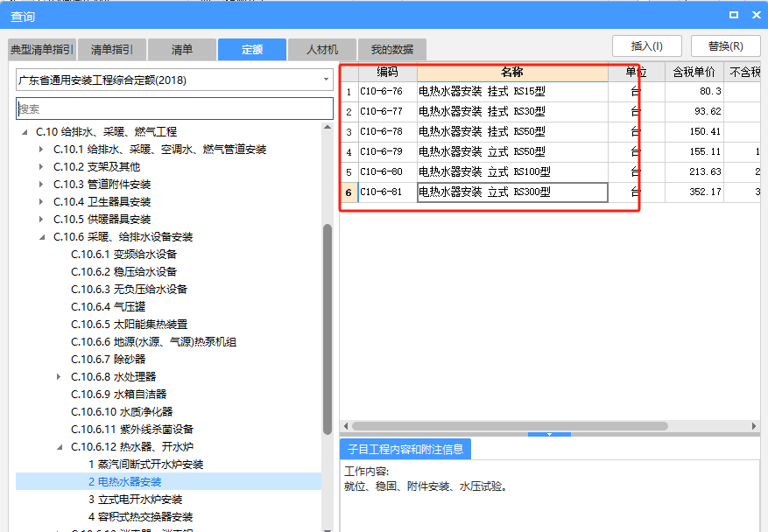
Task: Select 4 容积式热交换器安装 item
Action: 141,517
